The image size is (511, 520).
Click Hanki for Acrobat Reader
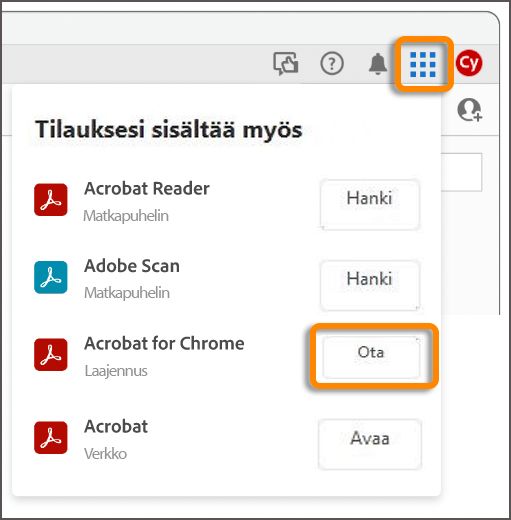click(x=369, y=204)
